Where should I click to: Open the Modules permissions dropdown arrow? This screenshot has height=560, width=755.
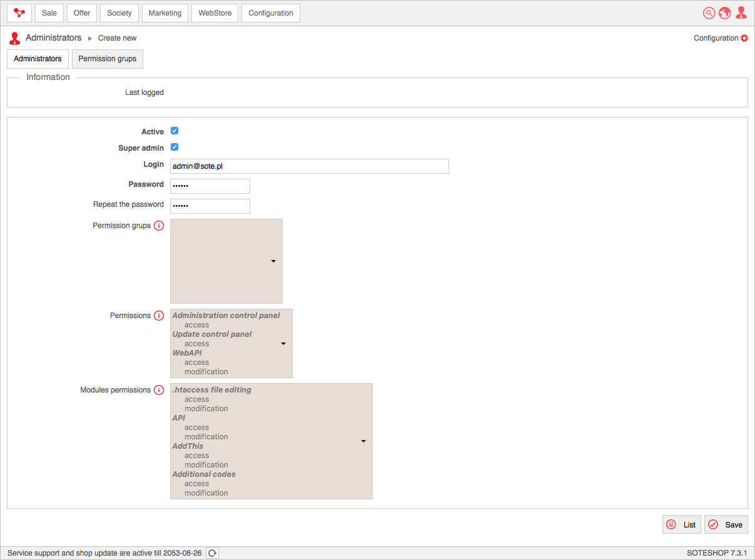[363, 441]
